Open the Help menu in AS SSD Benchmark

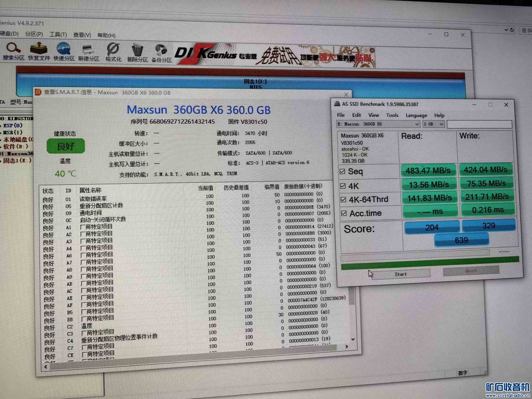(439, 115)
